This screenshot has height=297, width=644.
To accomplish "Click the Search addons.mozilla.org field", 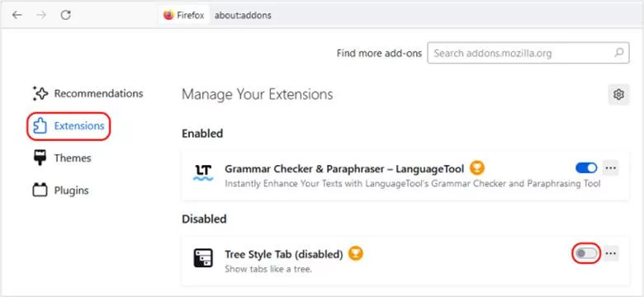I will (528, 53).
